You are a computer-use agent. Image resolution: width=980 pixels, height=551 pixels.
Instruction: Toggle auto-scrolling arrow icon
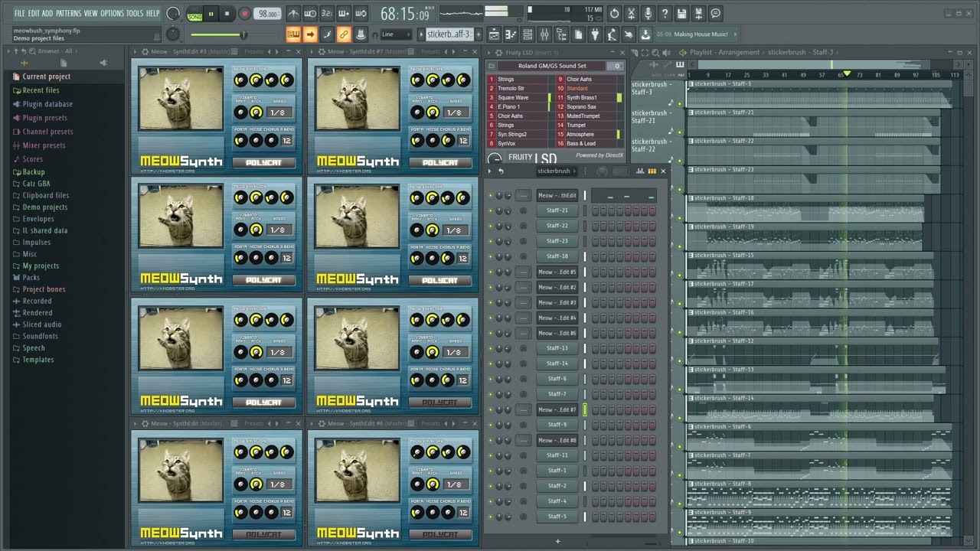coord(310,34)
